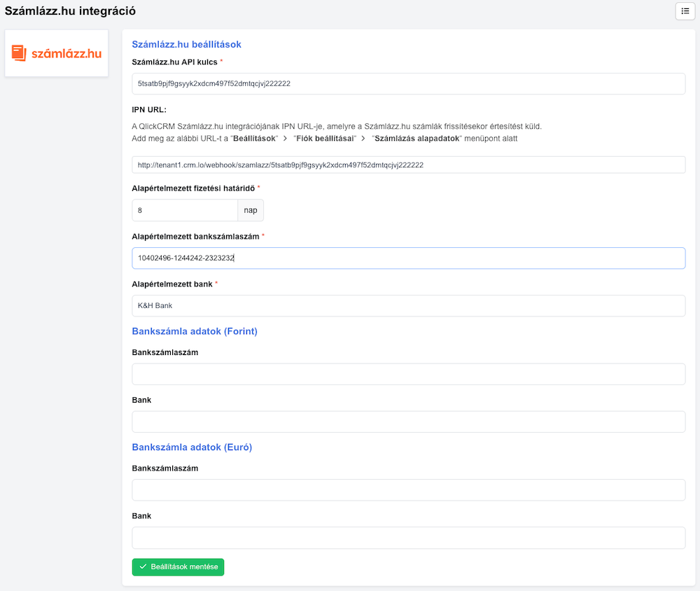Click Forint Bank input

(409, 422)
